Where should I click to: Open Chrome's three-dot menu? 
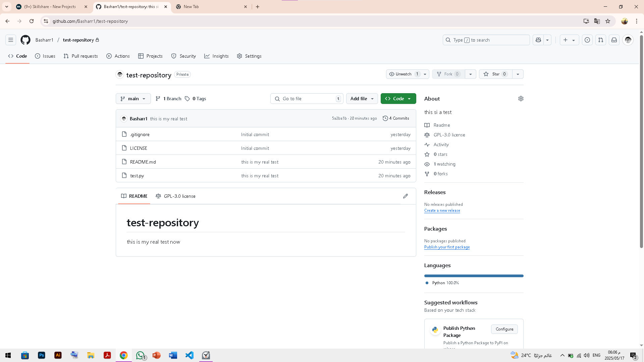coord(637,21)
